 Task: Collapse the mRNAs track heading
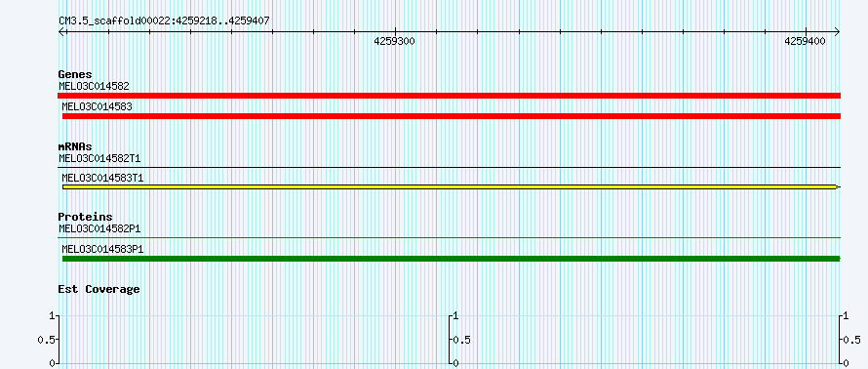[75, 146]
